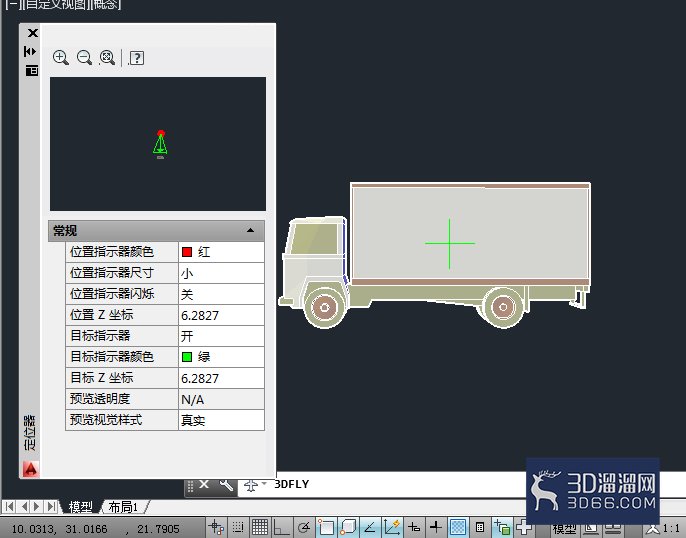Click the 模型 space button in status bar
This screenshot has width=686, height=538.
coord(564,530)
